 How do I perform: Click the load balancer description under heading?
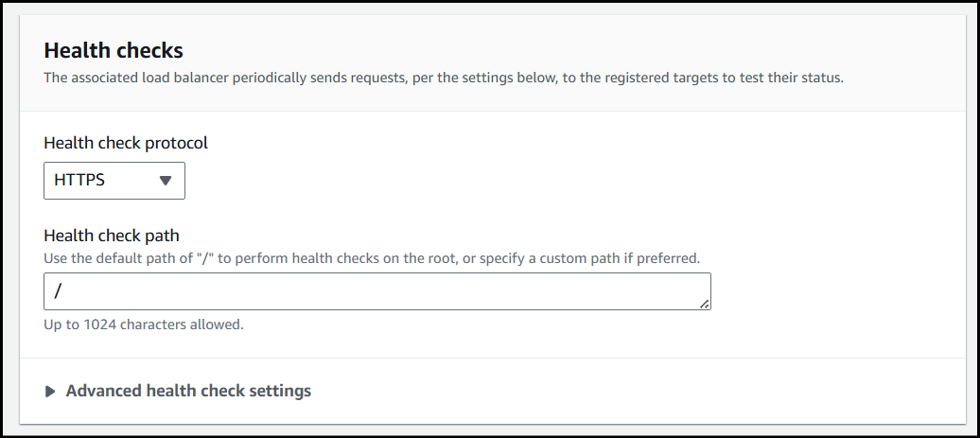click(x=443, y=78)
